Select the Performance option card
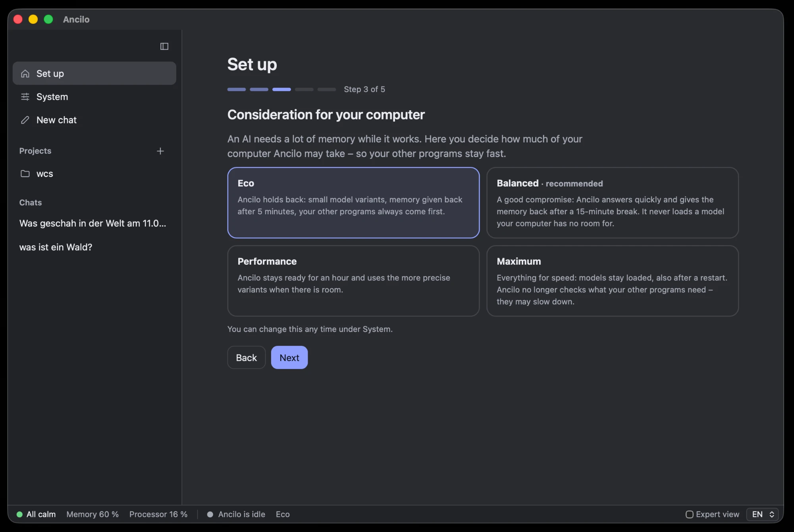The width and height of the screenshot is (794, 532). pos(353,281)
